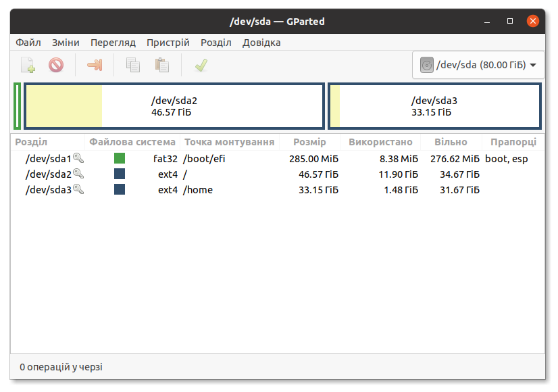Open the /dev/sda (80.00 ГіБ) device dropdown
The image size is (558, 392).
point(480,65)
